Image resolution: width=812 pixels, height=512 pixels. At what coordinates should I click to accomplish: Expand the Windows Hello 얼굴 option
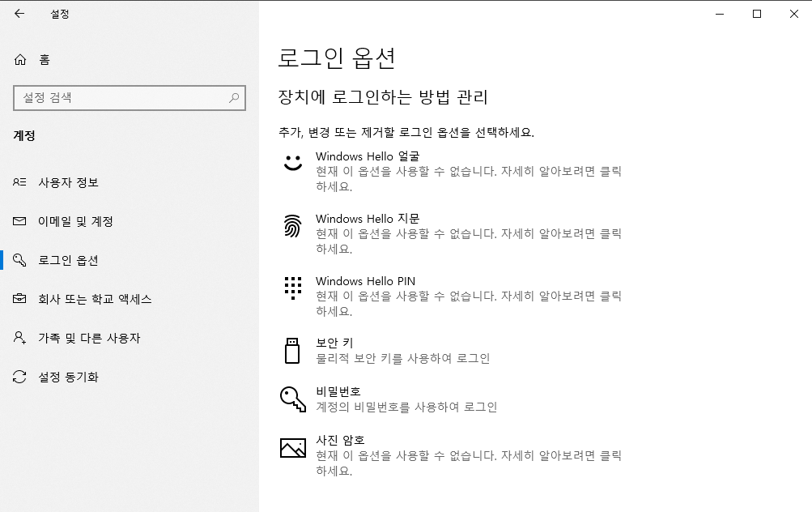point(451,171)
